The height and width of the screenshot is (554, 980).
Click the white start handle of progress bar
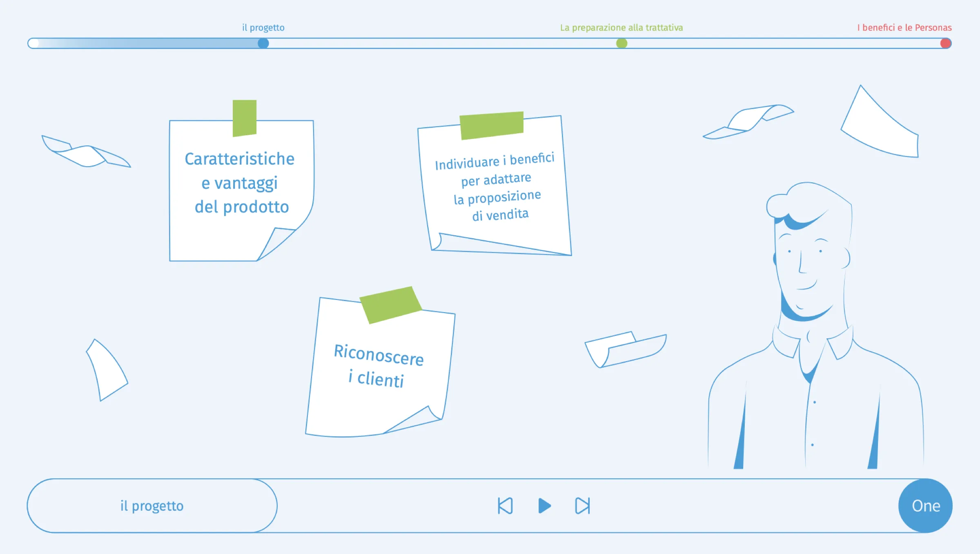click(x=33, y=43)
